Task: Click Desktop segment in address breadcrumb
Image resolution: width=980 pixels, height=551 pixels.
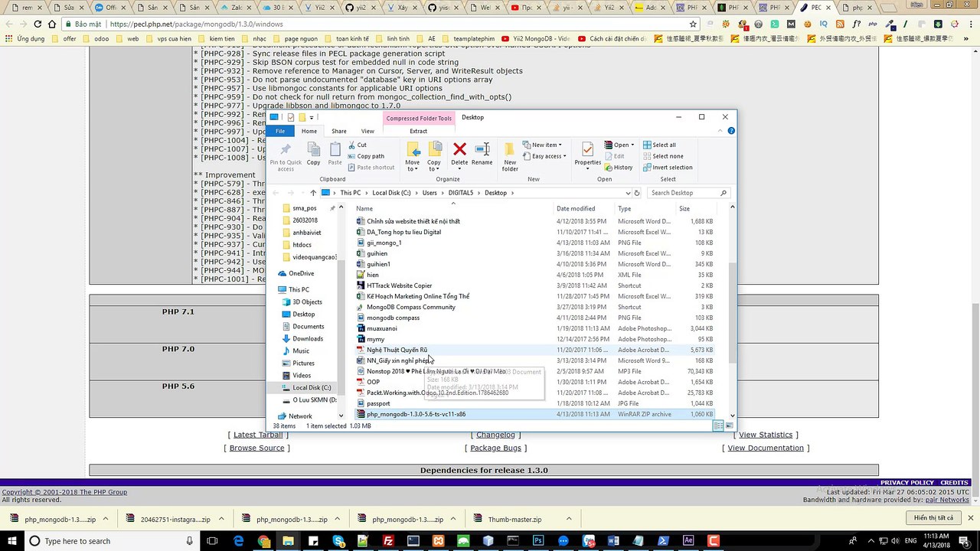Action: pos(495,193)
